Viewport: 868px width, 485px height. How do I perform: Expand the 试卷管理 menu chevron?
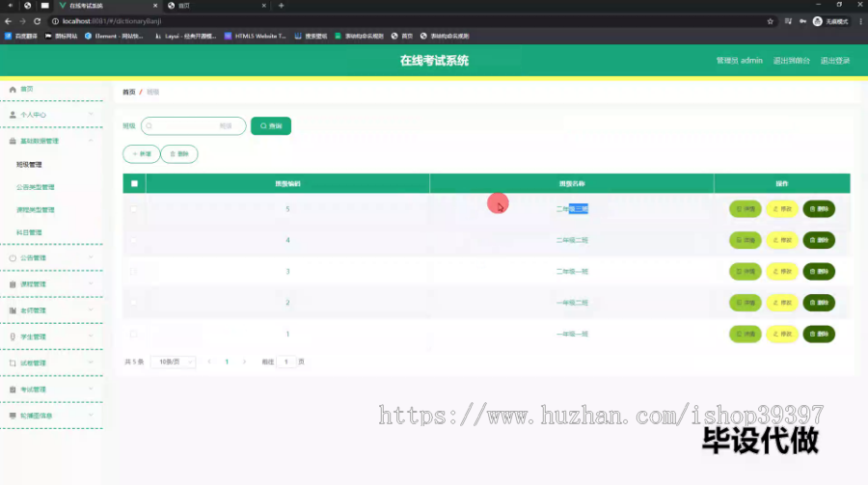coord(91,363)
